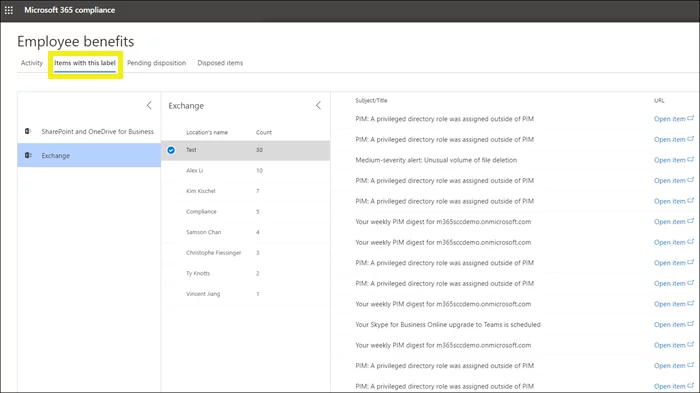Click the Microsoft 365 compliance header title

point(70,10)
